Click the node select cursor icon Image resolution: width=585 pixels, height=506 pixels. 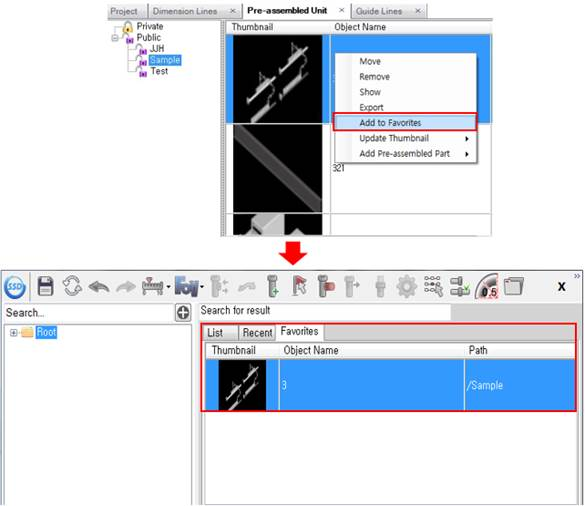click(x=434, y=287)
